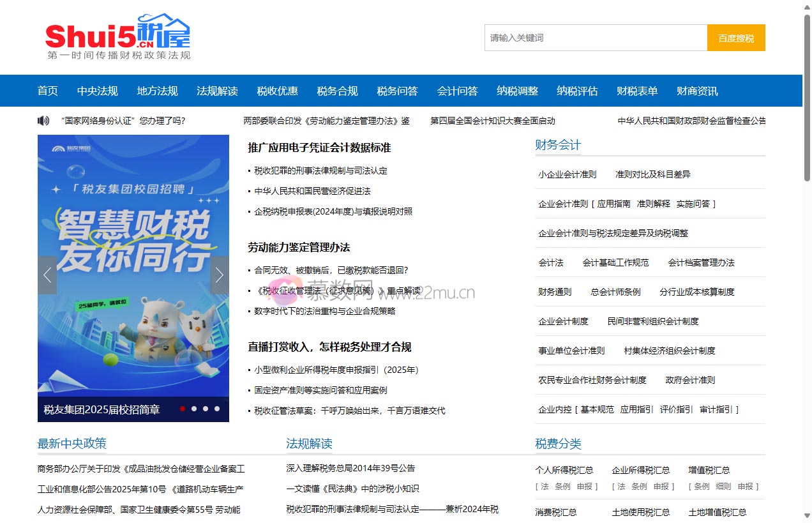Go to 税收优惠 in the nav bar

click(277, 91)
